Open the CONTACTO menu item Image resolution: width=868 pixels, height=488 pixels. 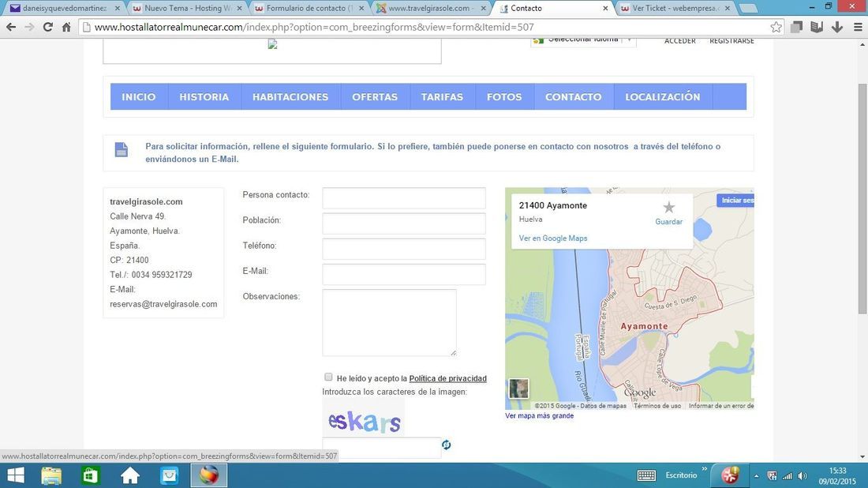pos(574,97)
